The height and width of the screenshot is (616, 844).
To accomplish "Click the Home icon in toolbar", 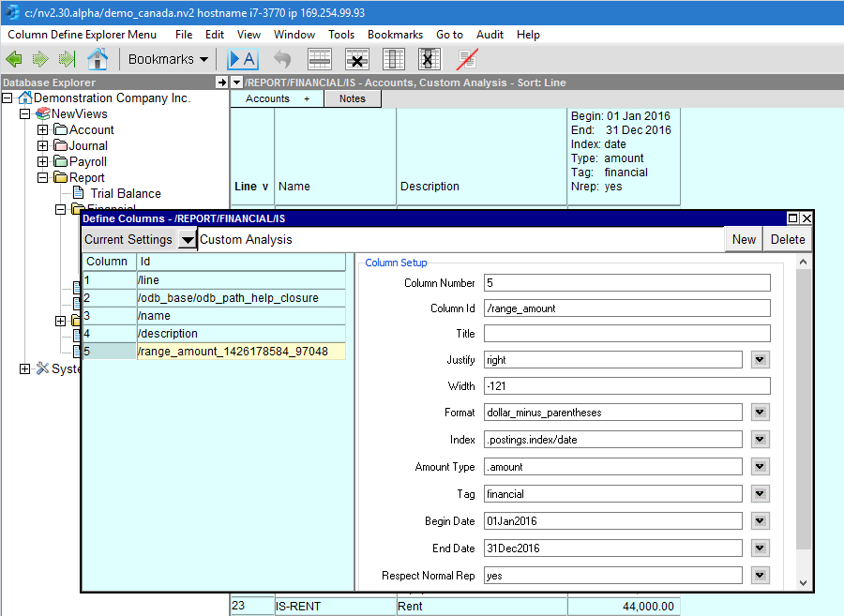I will tap(98, 59).
